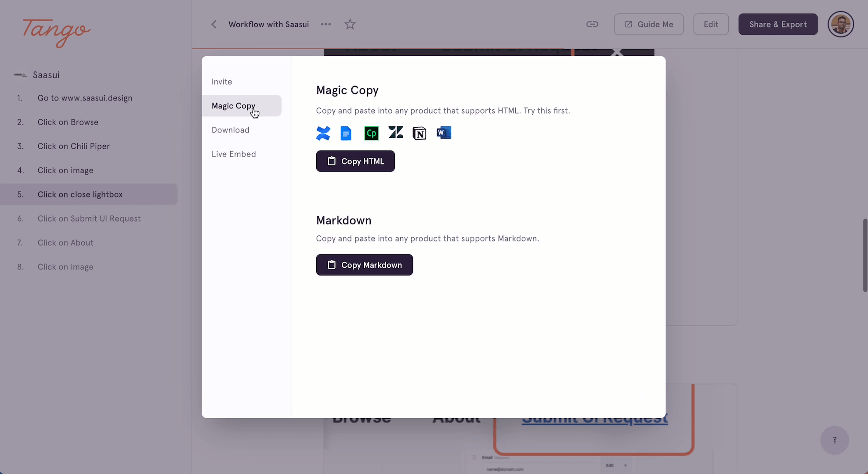The image size is (868, 474).
Task: Click the Zendesk icon
Action: click(395, 133)
